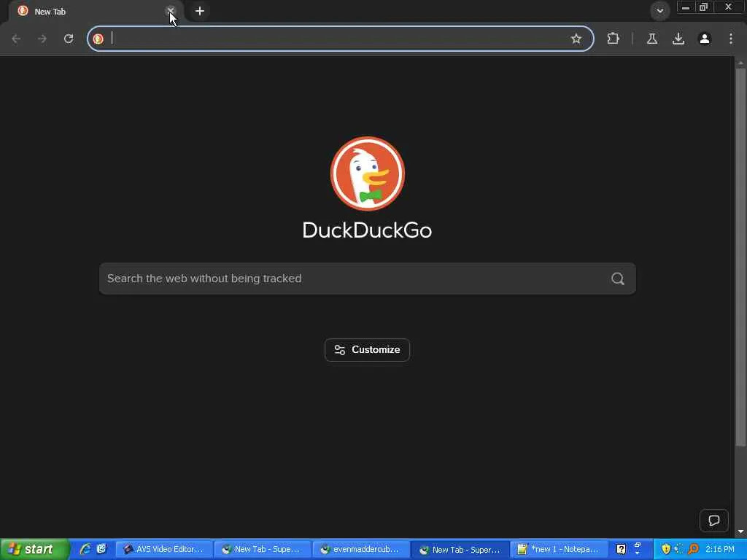
Task: Click the taskbar language bar options arrow
Action: tap(638, 553)
